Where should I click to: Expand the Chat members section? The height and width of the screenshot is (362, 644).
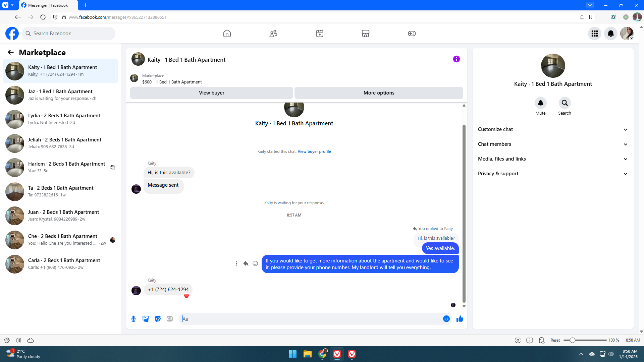tap(552, 144)
